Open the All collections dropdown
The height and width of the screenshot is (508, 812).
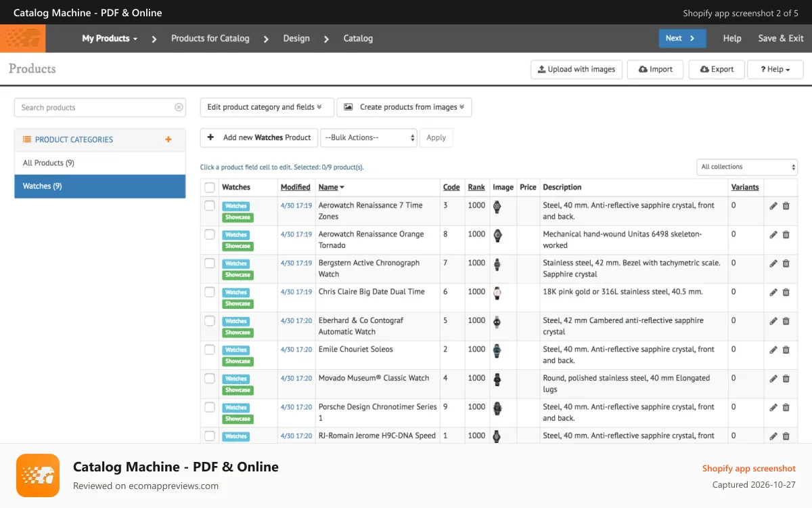point(747,167)
